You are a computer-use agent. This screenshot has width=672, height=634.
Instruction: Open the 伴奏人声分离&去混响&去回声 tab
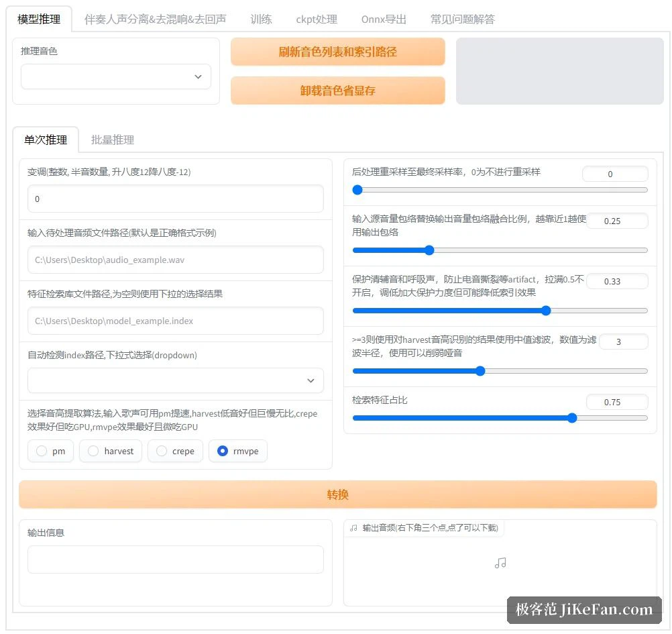(155, 19)
